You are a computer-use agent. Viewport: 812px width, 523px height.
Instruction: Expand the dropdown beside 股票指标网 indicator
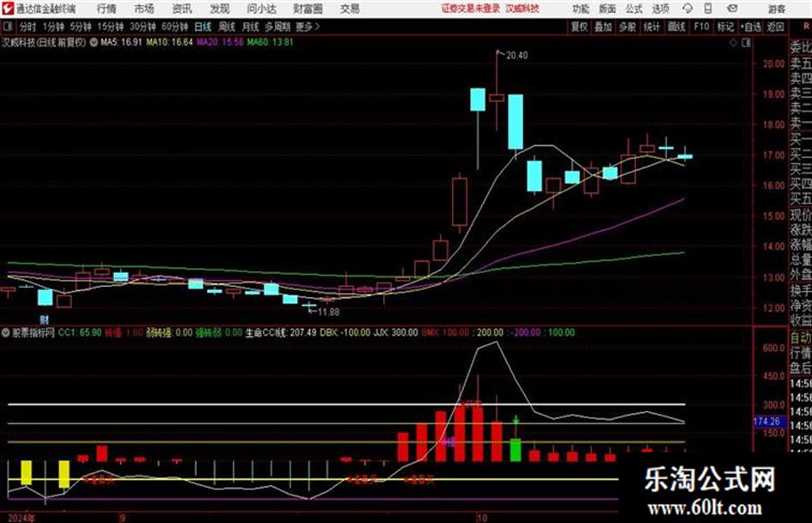(6, 332)
